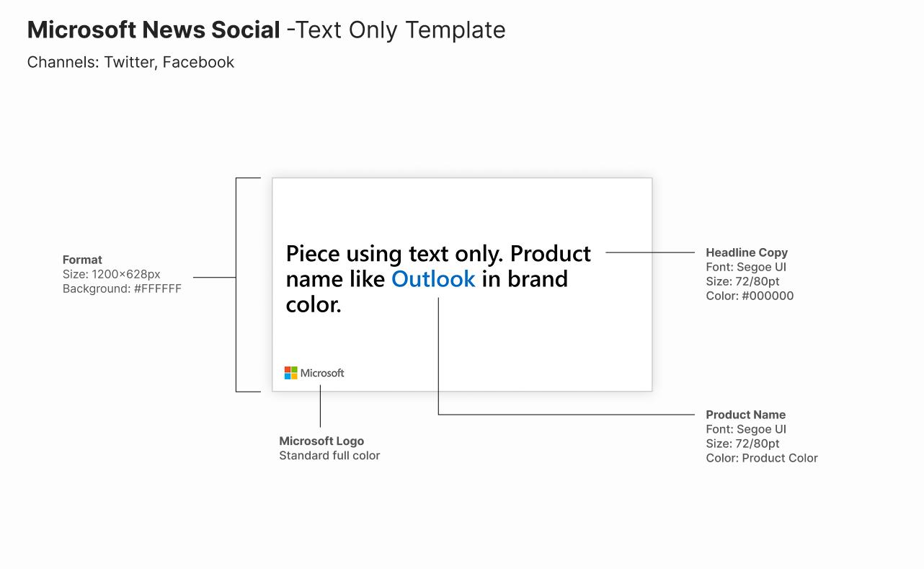Click "Size: 72/80pt" under Product Name
Image resolution: width=924 pixels, height=569 pixels.
click(742, 444)
